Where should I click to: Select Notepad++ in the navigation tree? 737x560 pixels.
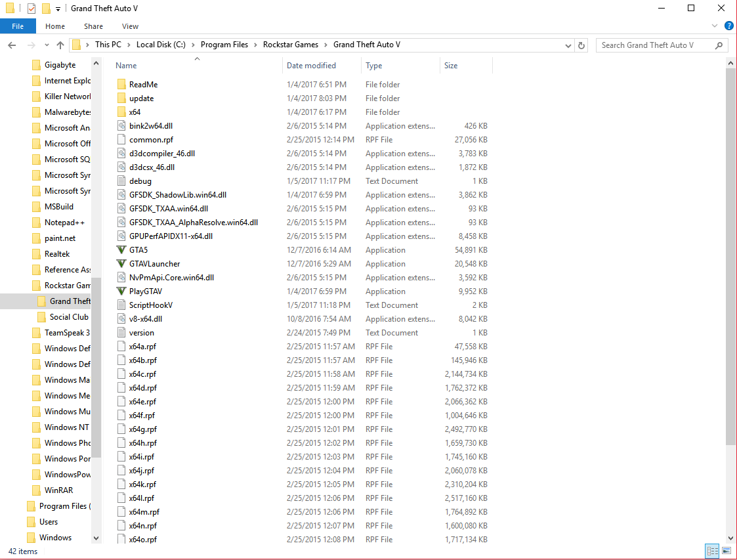pos(64,223)
